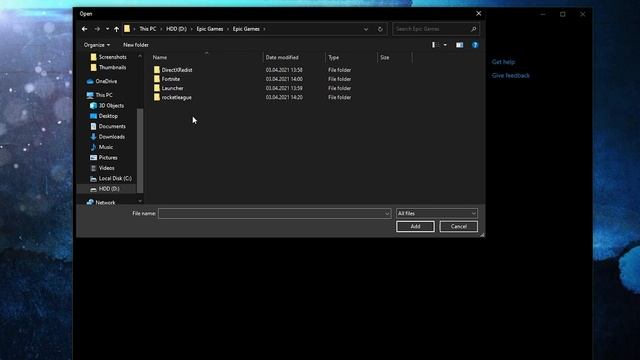Screen dimensions: 640x360
Task: Select the Fortnite folder
Action: tap(171, 79)
